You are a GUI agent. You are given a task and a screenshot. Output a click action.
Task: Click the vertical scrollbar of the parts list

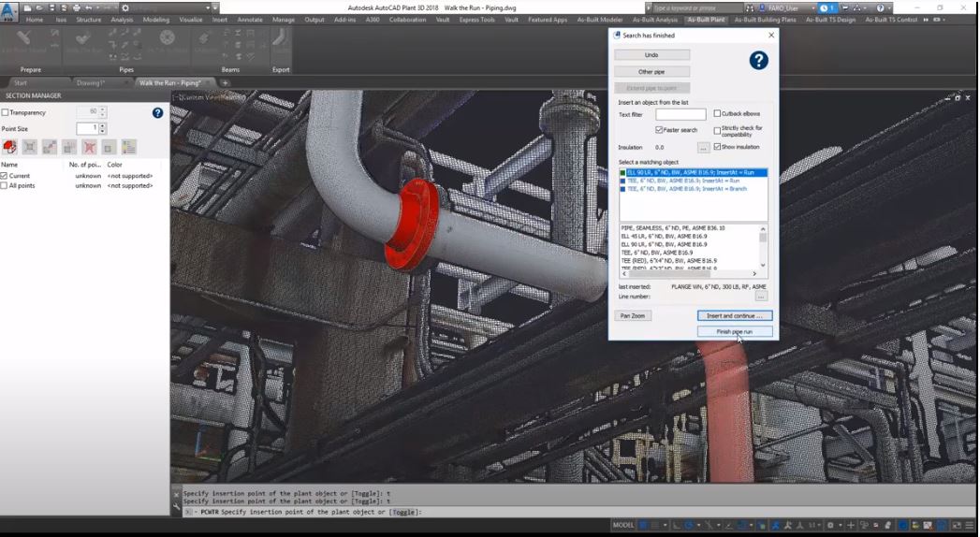coord(763,247)
